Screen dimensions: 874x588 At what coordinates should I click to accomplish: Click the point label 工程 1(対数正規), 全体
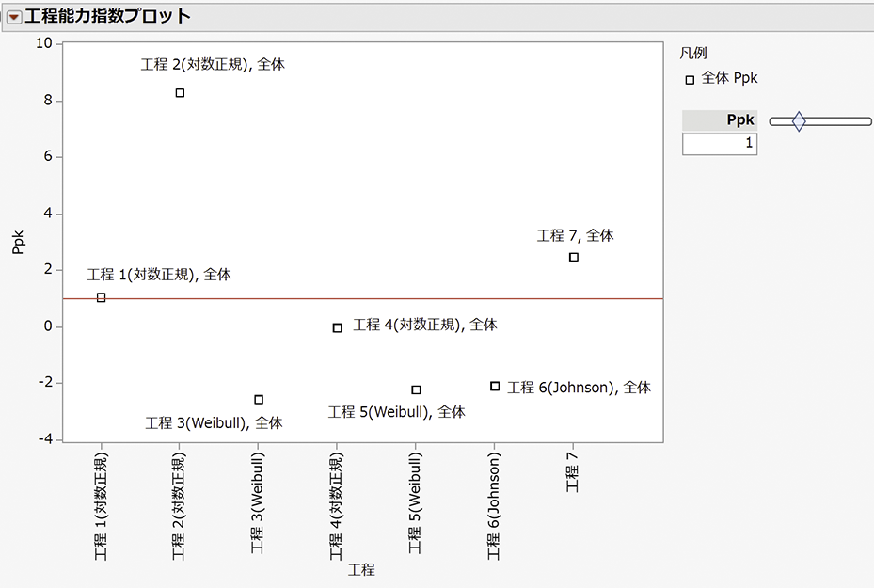point(159,275)
